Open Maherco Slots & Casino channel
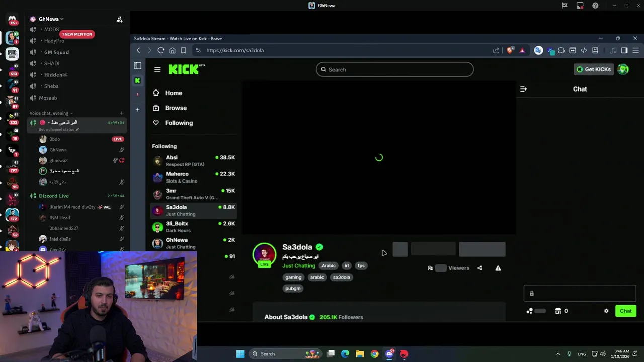This screenshot has width=644, height=362. 194,177
